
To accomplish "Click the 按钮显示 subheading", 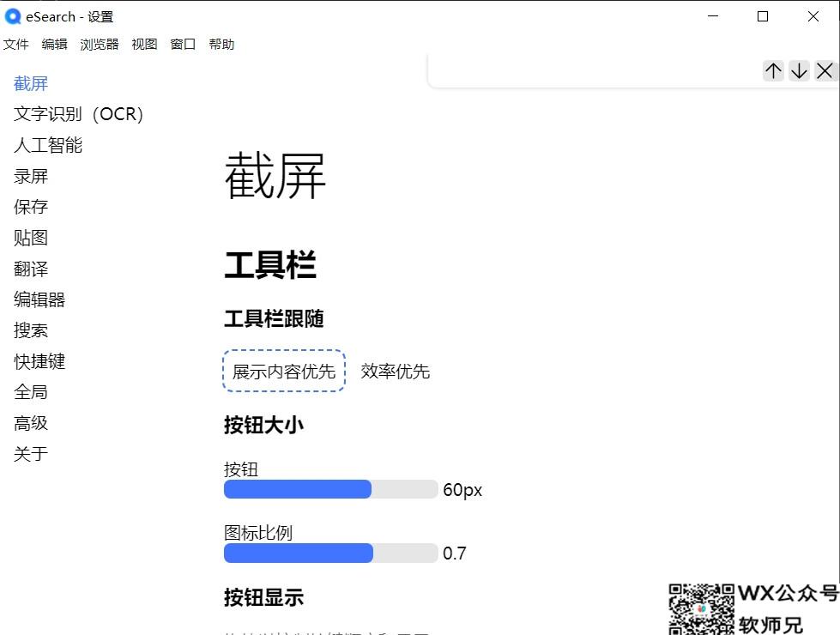I will [264, 597].
